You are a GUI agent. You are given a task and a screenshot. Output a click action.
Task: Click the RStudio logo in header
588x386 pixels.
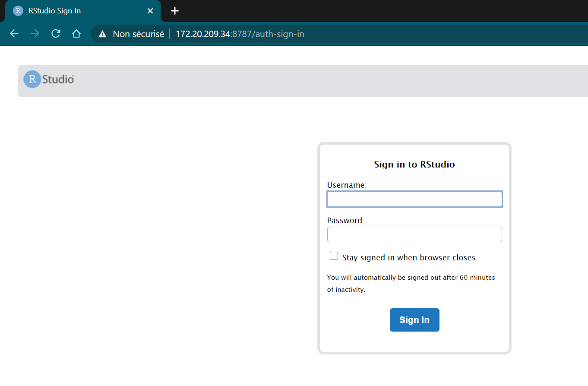pyautogui.click(x=49, y=79)
